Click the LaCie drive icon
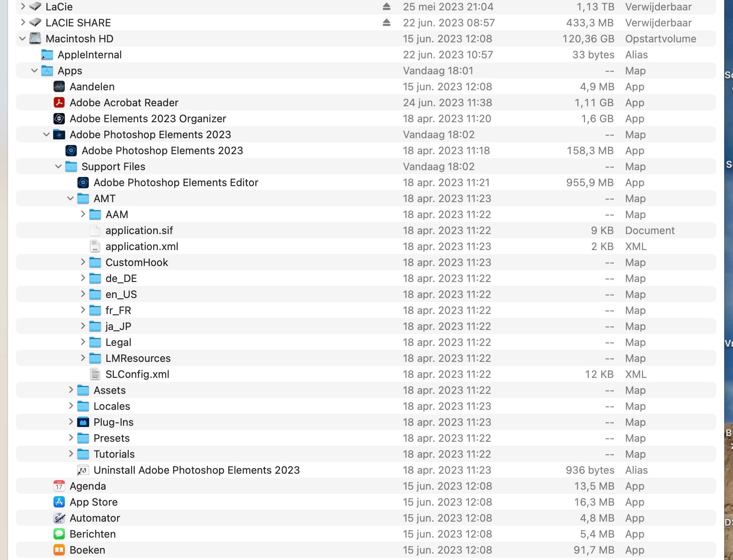 pos(36,6)
